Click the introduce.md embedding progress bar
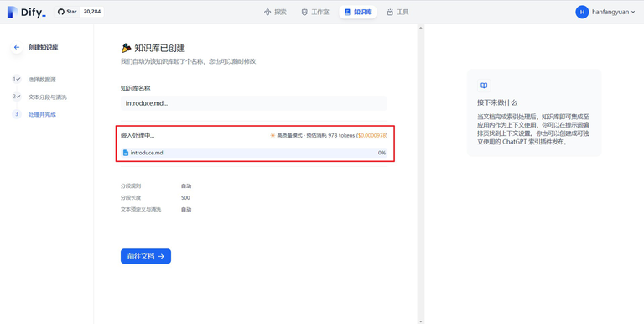This screenshot has width=644, height=324. (254, 153)
